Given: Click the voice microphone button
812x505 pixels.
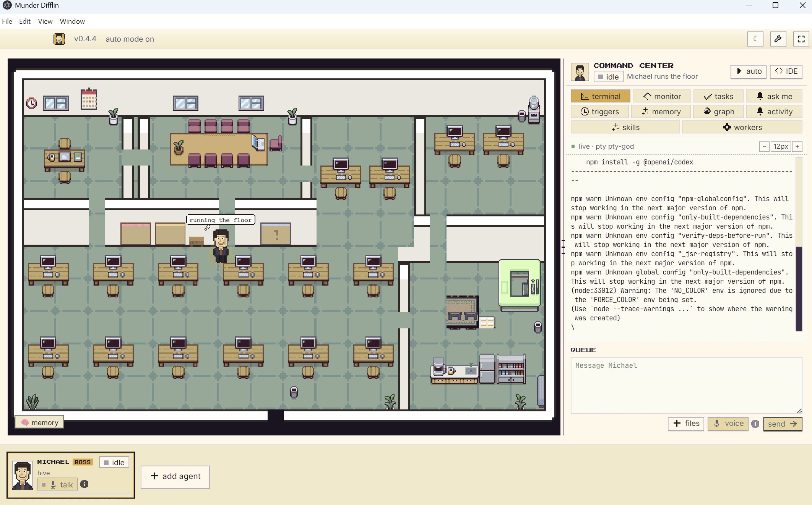Looking at the screenshot, I should [x=728, y=424].
